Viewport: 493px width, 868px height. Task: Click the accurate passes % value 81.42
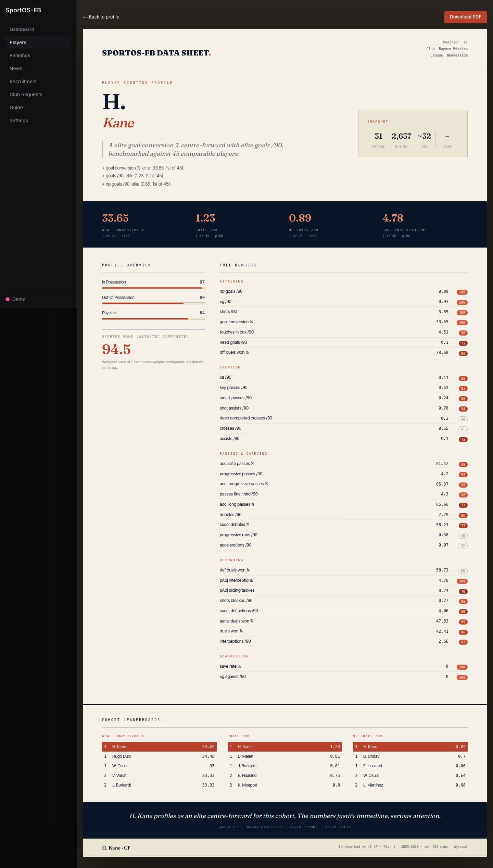click(442, 464)
